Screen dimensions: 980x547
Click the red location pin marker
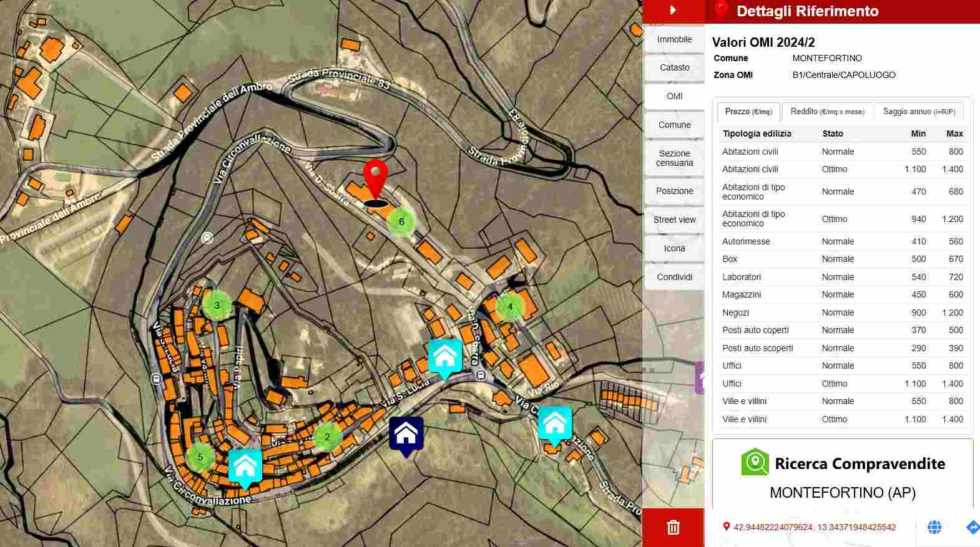pyautogui.click(x=375, y=179)
